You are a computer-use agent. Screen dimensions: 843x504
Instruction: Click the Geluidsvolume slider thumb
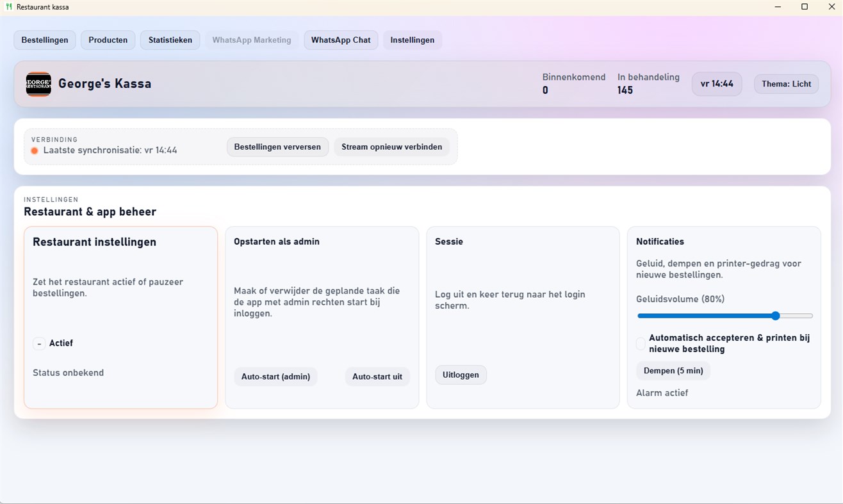click(775, 316)
